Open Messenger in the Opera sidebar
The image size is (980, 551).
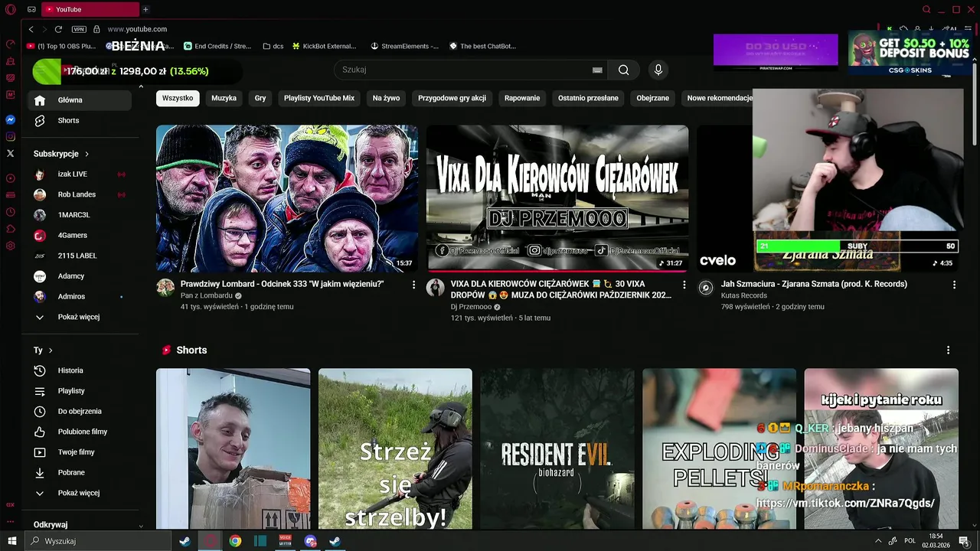tap(11, 120)
